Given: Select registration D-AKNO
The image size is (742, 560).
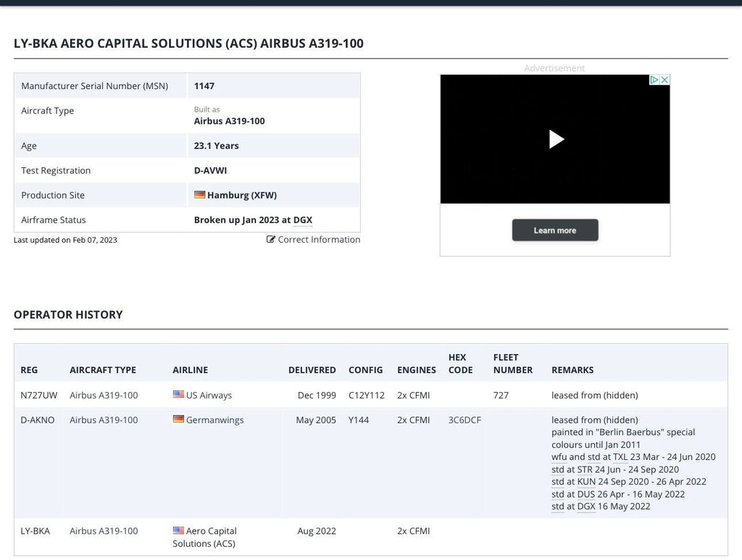Looking at the screenshot, I should coord(38,420).
